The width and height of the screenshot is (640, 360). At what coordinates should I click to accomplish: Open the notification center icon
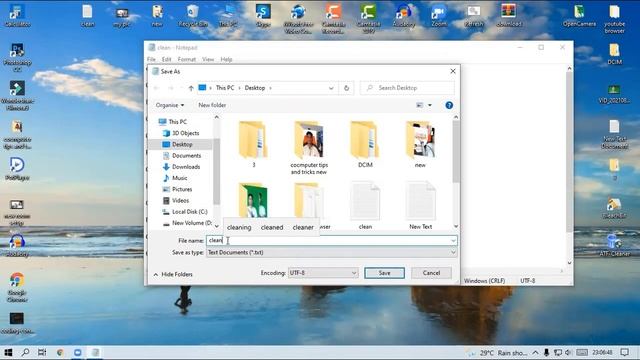coord(624,352)
